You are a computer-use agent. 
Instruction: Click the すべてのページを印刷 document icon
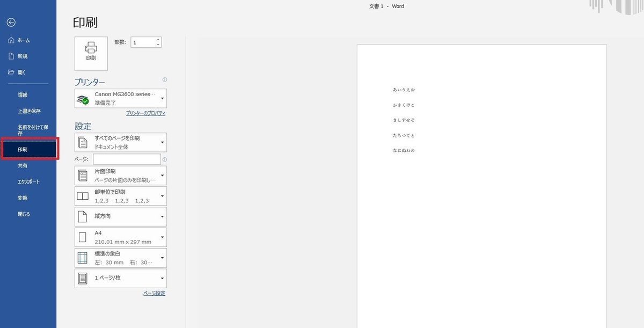point(83,142)
